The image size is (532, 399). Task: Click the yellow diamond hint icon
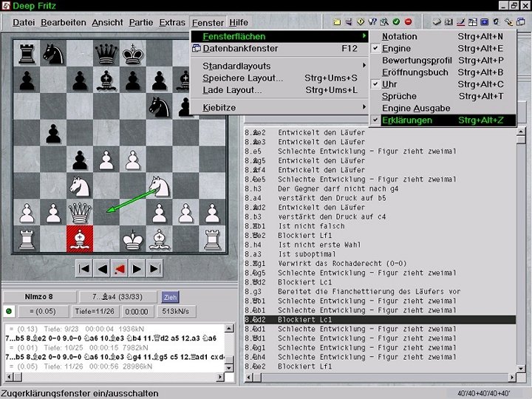pyautogui.click(x=361, y=22)
